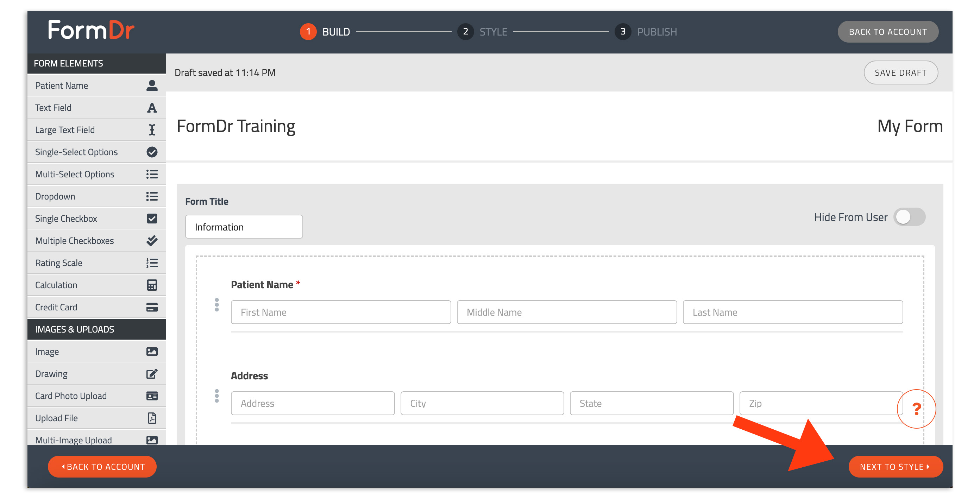Click the Image element picture icon

click(152, 352)
